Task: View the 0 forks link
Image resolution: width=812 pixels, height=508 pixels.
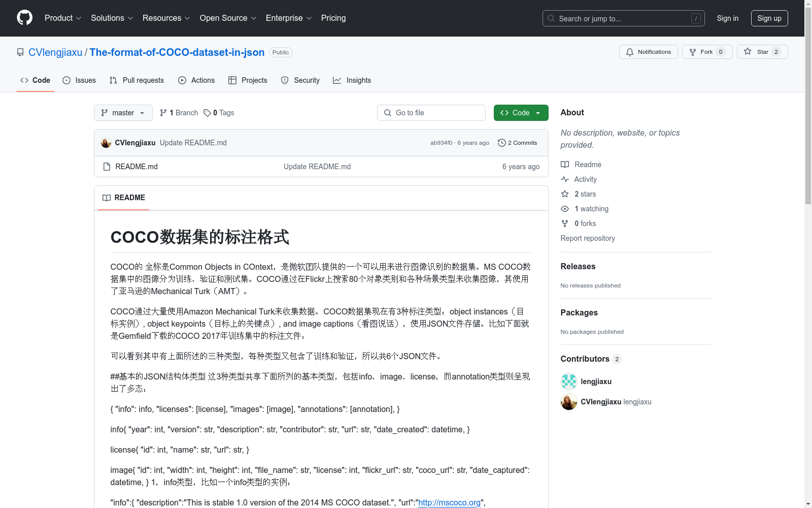Action: point(579,224)
